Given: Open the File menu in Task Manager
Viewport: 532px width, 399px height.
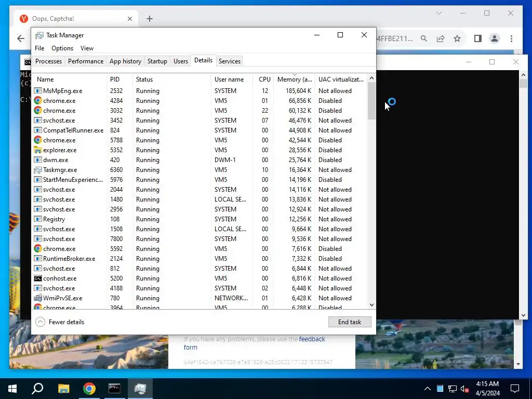Looking at the screenshot, I should pyautogui.click(x=39, y=48).
